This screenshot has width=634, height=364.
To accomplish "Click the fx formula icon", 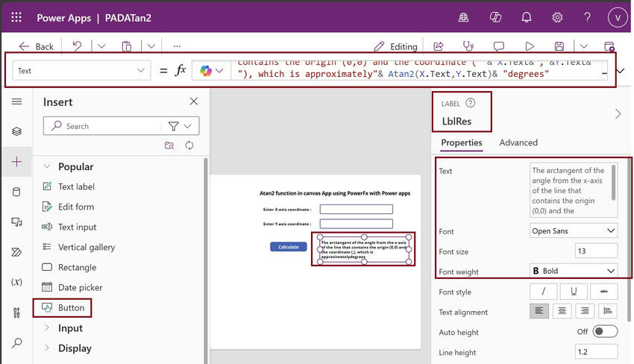I will [x=181, y=70].
